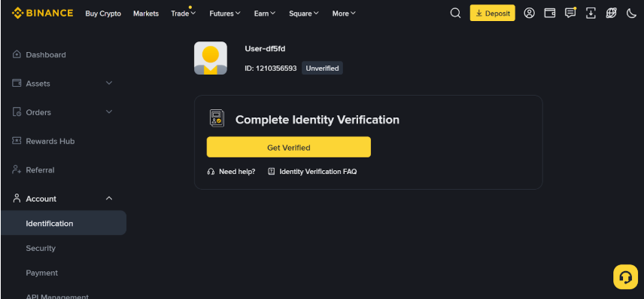644x299 pixels.
Task: Click the ID: 1210356593 text
Action: pos(271,69)
